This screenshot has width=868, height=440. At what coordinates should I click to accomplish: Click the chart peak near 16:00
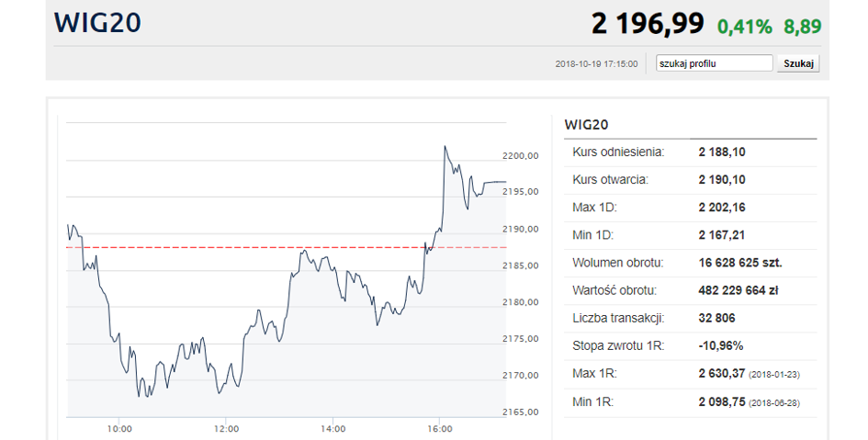pos(445,147)
